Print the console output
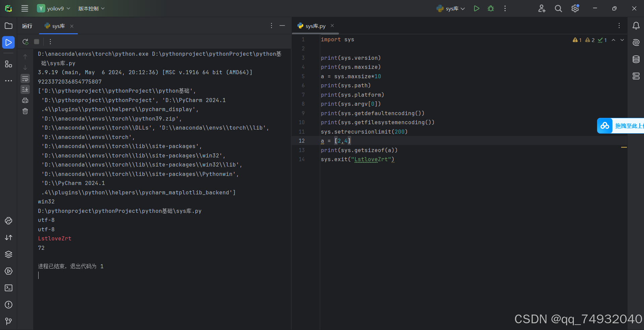The image size is (644, 330). [x=25, y=100]
